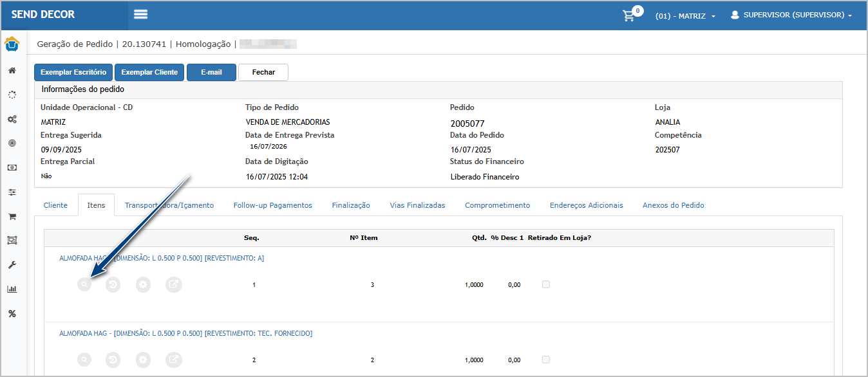Click the magnifier icon for item 1
Viewport: 868px width, 377px height.
coord(84,284)
